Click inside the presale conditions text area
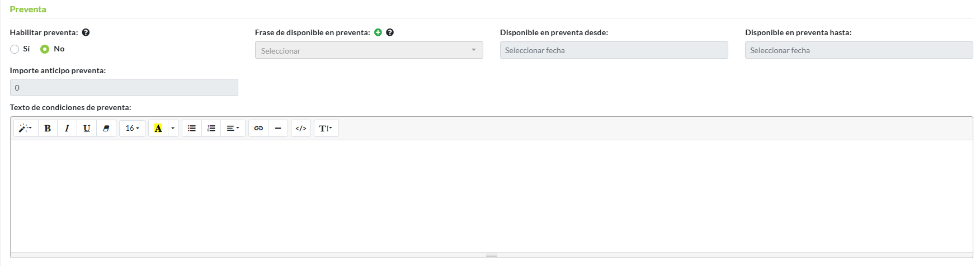The width and height of the screenshot is (980, 266). [492, 196]
